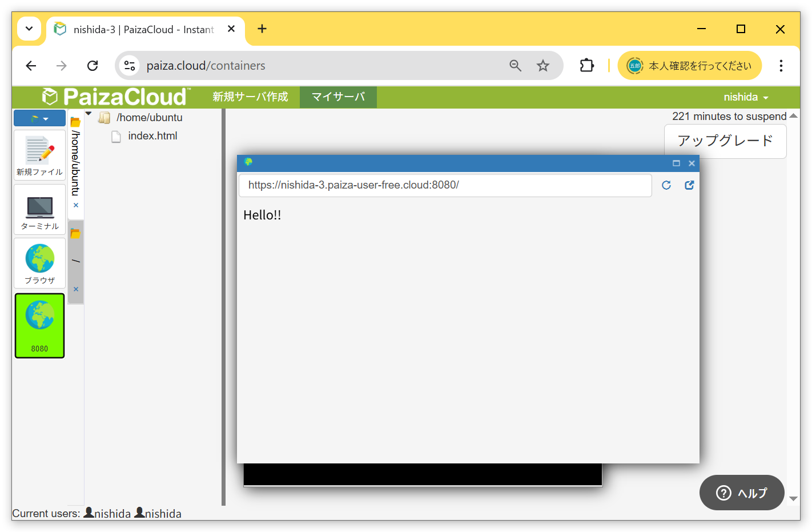Click the 221 minutes to suspend text
This screenshot has width=812, height=532.
coord(729,117)
